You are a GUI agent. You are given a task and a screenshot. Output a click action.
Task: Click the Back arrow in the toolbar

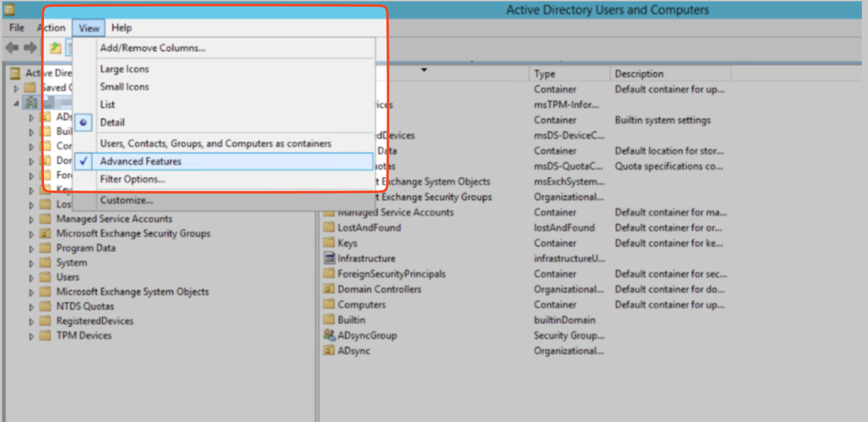(x=11, y=48)
